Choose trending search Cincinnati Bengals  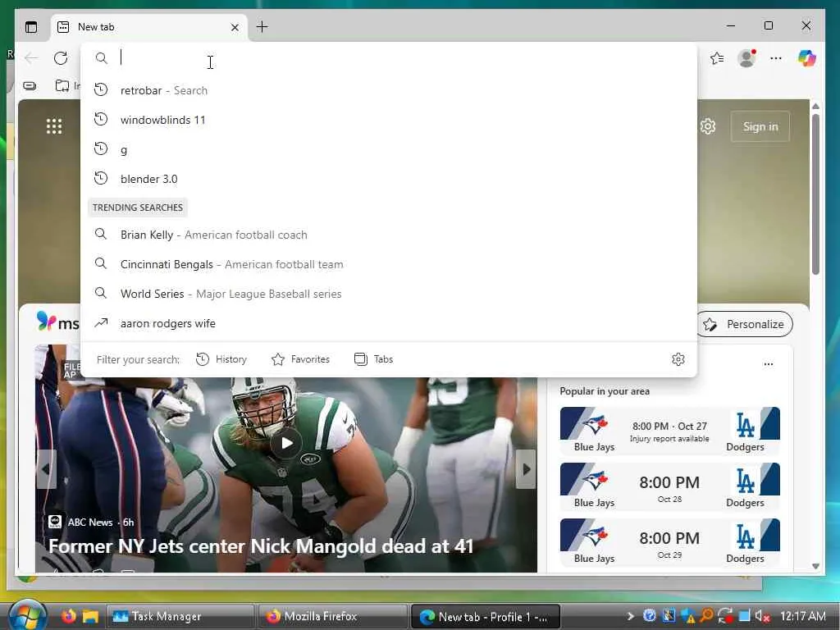[388, 264]
